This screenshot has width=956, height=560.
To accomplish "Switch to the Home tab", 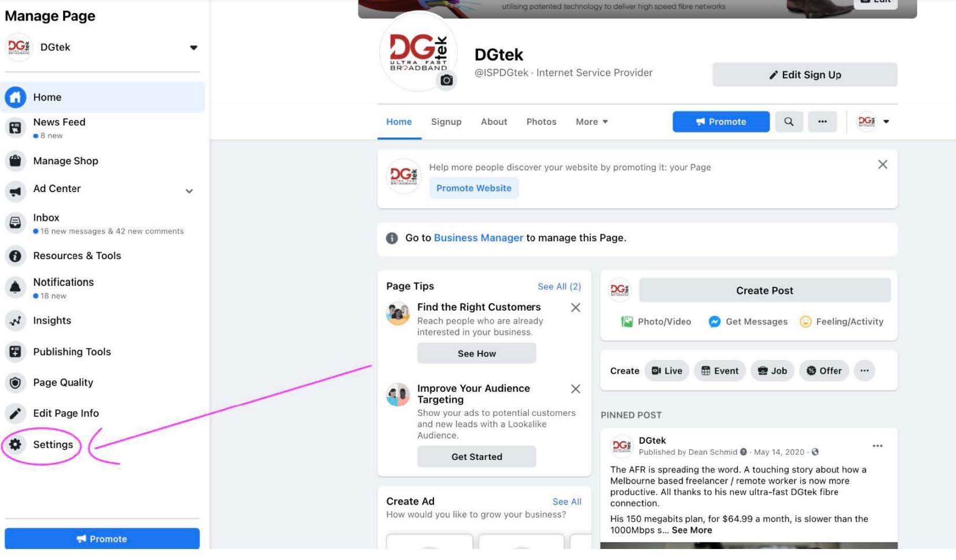I will [x=399, y=121].
